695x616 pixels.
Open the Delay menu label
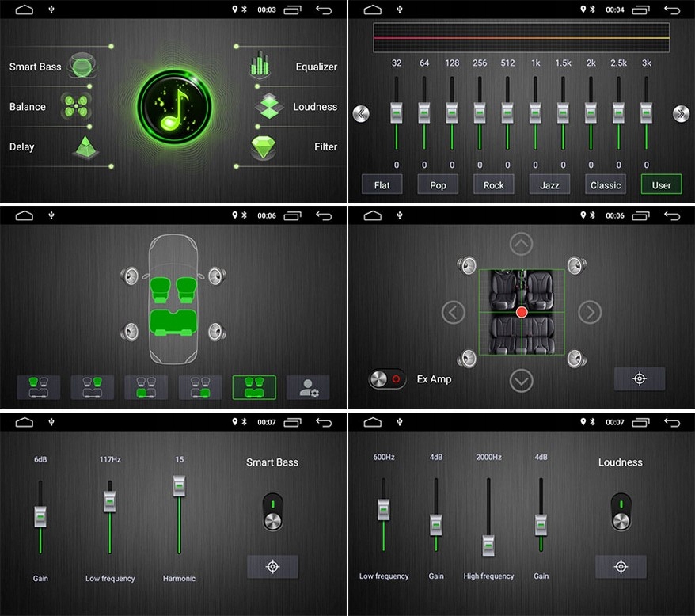pyautogui.click(x=21, y=146)
